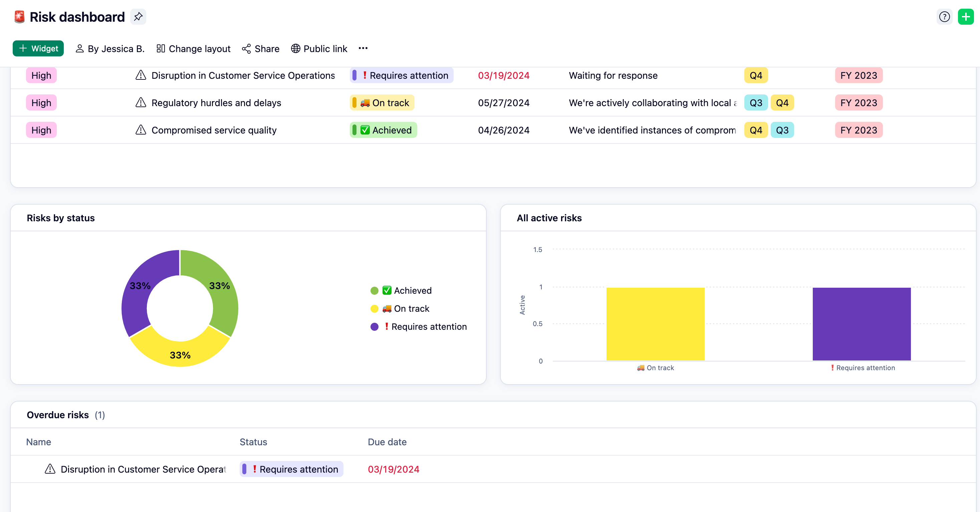Image resolution: width=980 pixels, height=512 pixels.
Task: Open Requires attention status in Overdue risks
Action: (x=291, y=469)
